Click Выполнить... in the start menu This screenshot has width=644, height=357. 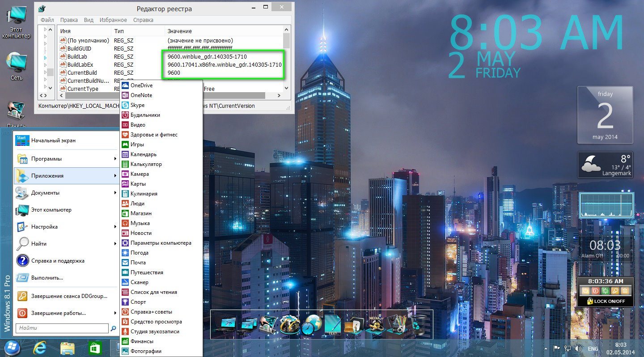[x=66, y=278]
